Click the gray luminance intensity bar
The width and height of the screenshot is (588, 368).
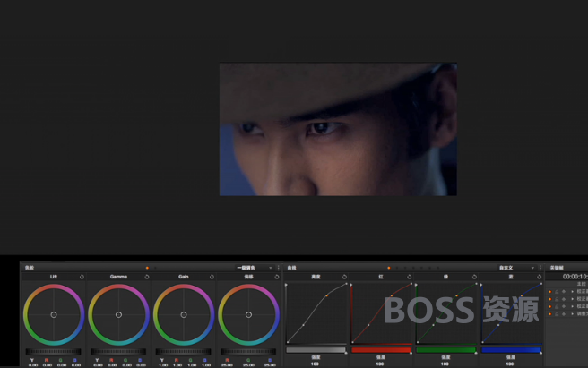(x=316, y=350)
